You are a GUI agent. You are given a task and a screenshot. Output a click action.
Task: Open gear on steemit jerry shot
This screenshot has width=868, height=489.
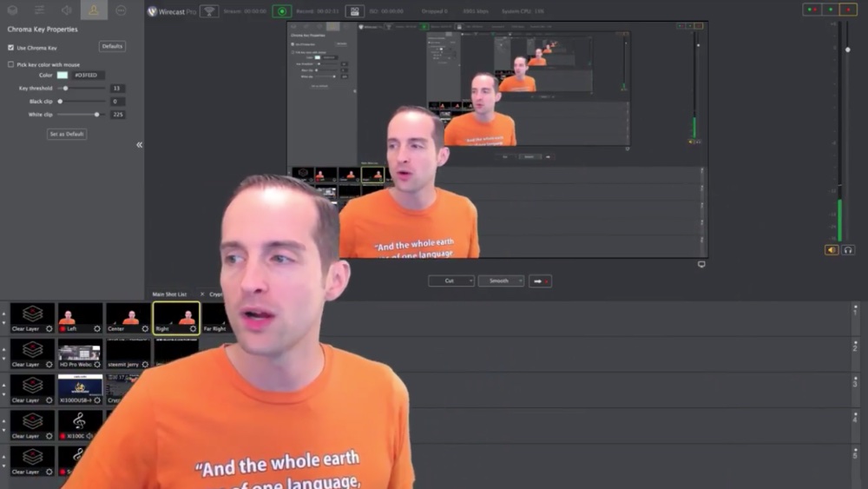pos(145,365)
